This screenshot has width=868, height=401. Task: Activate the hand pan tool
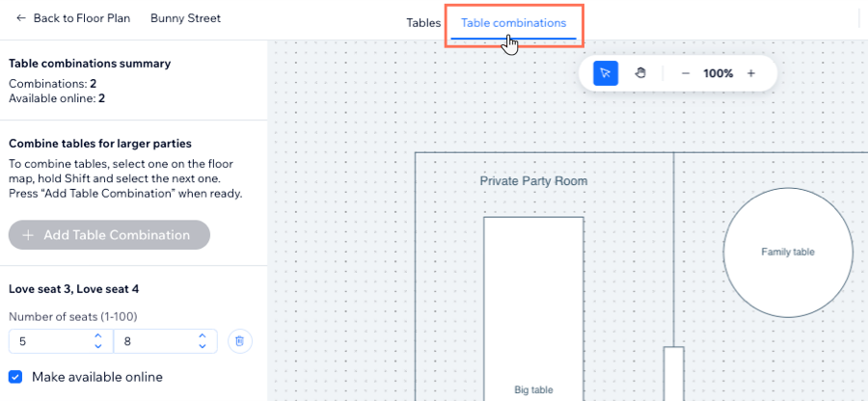[640, 73]
